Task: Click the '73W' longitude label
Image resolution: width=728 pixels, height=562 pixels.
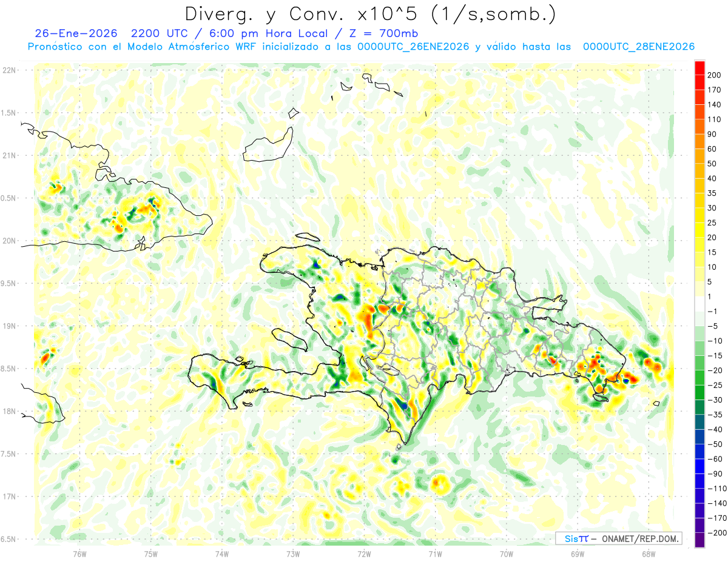Action: [x=292, y=554]
